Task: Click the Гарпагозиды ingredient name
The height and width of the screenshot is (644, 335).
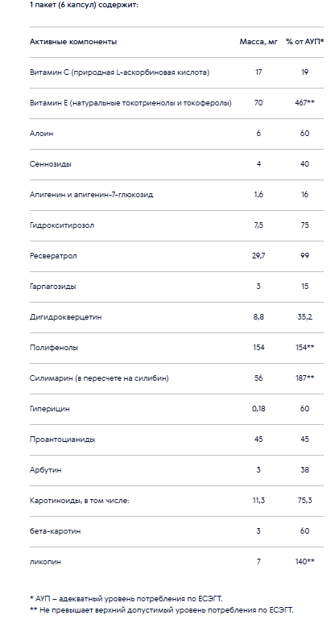Action: tap(52, 287)
